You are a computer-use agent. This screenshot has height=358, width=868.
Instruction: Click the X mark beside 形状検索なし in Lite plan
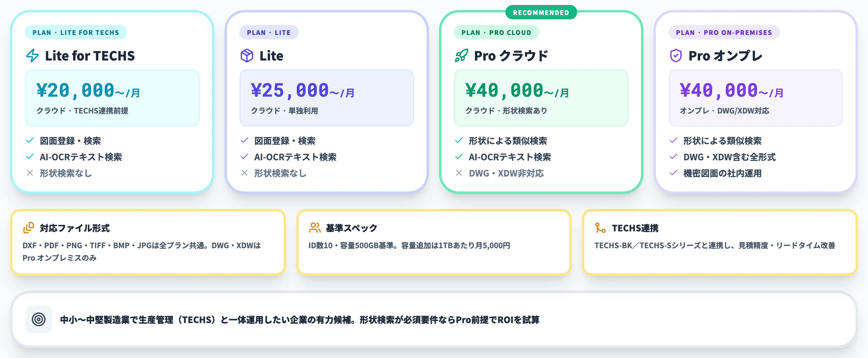244,173
